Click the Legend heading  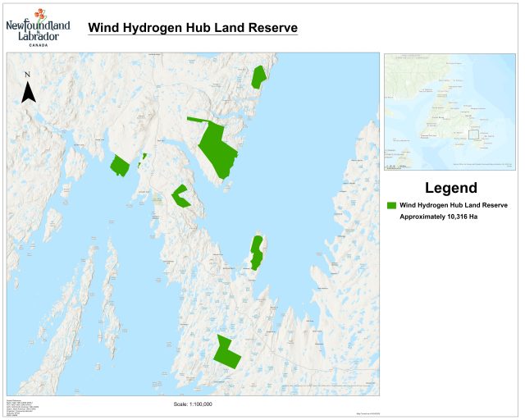450,188
